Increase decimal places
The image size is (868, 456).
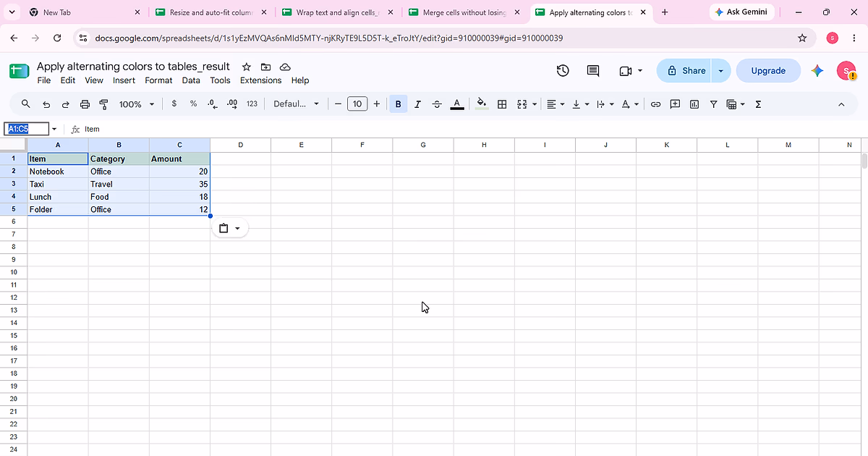(232, 104)
